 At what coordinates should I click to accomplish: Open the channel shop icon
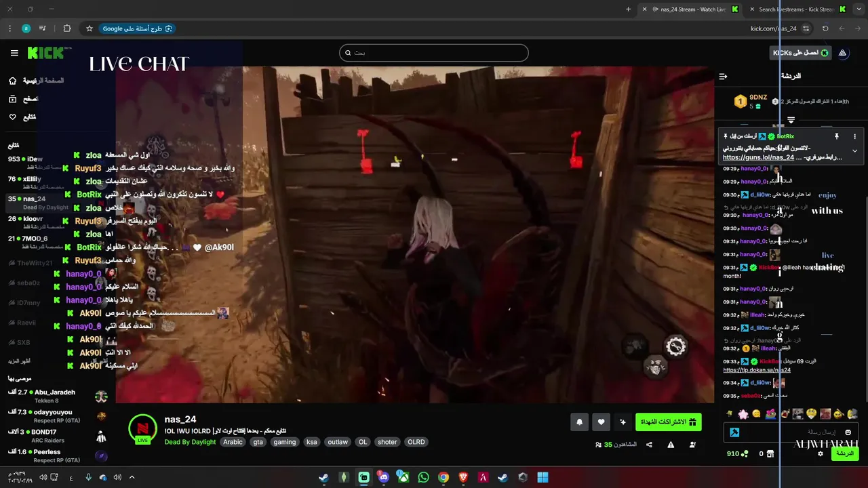coord(770,453)
